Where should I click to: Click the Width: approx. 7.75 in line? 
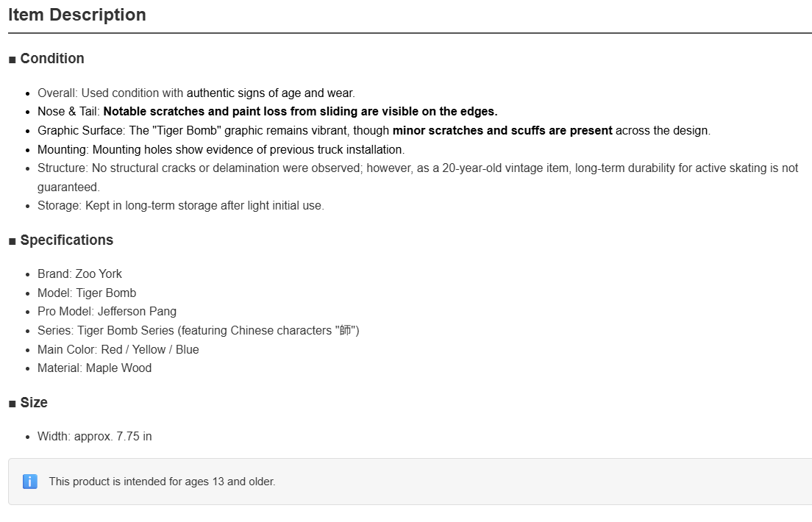[x=95, y=437]
